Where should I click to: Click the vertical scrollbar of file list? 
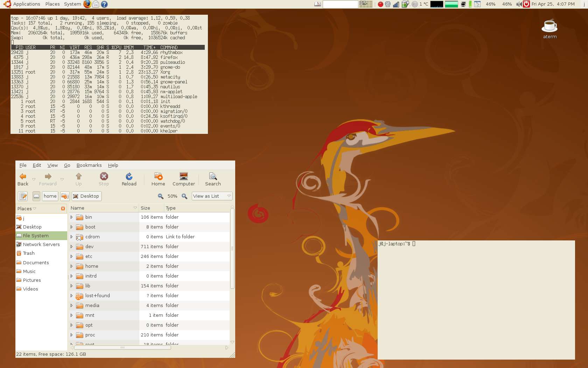coord(232,248)
